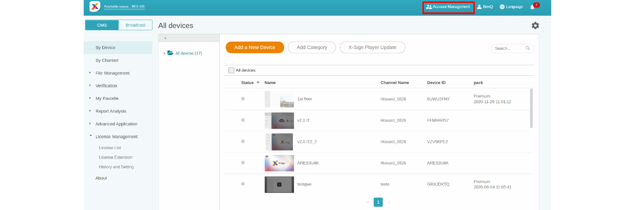
Task: Open the Status sort dropdown
Action: 258,83
